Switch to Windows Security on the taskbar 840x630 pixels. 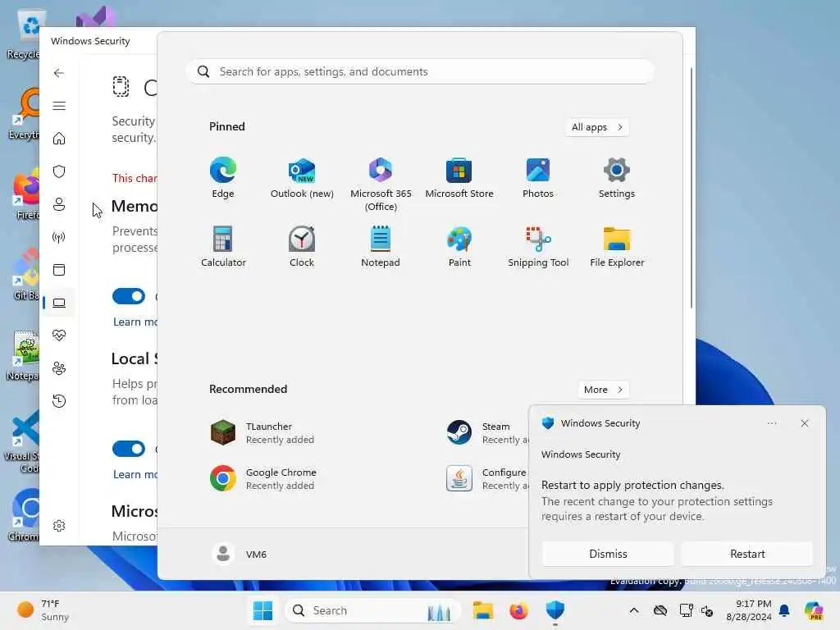tap(555, 610)
